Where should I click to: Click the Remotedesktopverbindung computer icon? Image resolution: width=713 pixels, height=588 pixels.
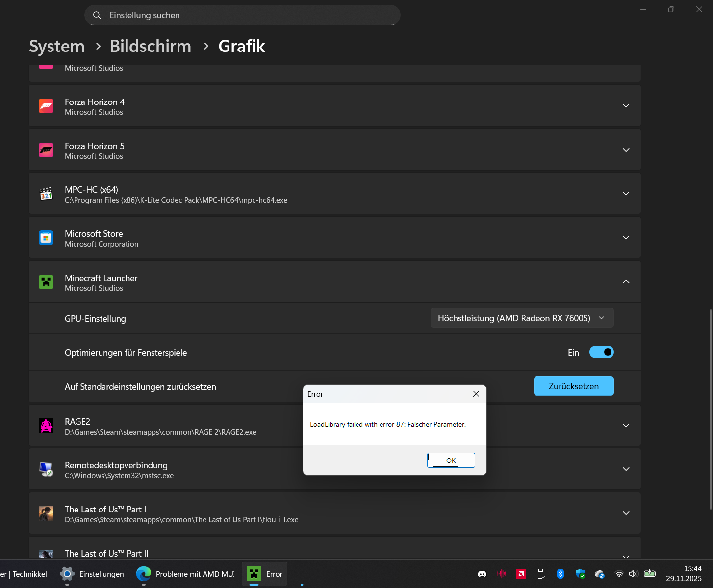46,469
